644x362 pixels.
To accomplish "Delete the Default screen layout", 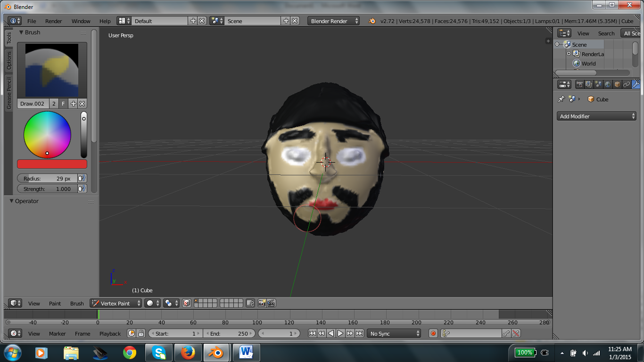I will tap(202, 21).
